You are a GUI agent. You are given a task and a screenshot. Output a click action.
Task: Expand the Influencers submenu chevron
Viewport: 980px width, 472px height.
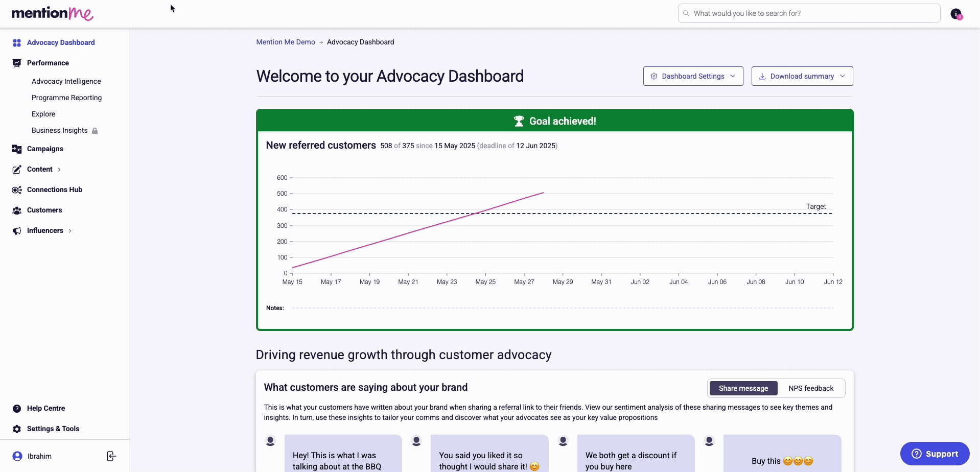[x=70, y=231]
